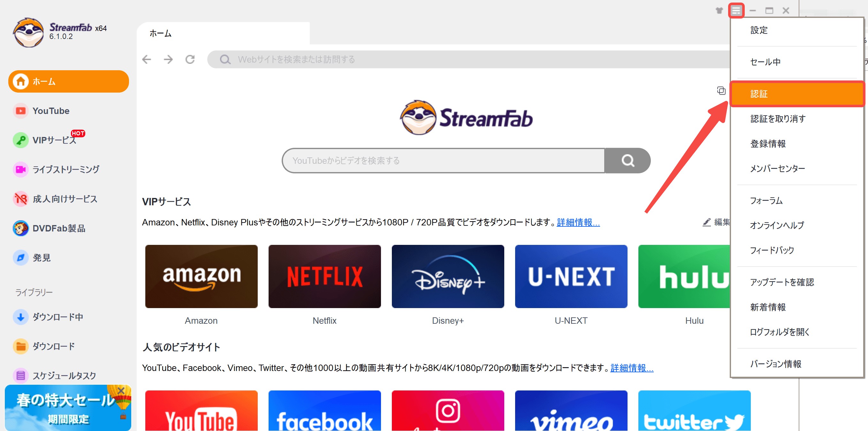Open the Vimeo video site tile
Image resolution: width=868 pixels, height=431 pixels.
(571, 411)
